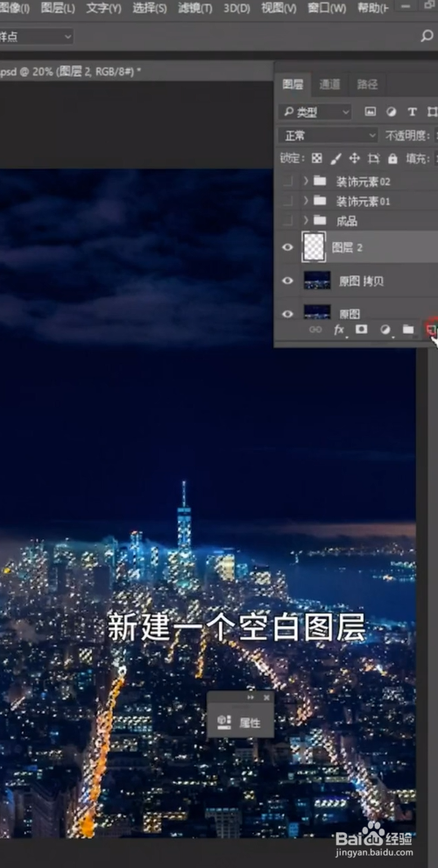
Task: Show the 装饰元素02 group visibility box
Action: [287, 181]
